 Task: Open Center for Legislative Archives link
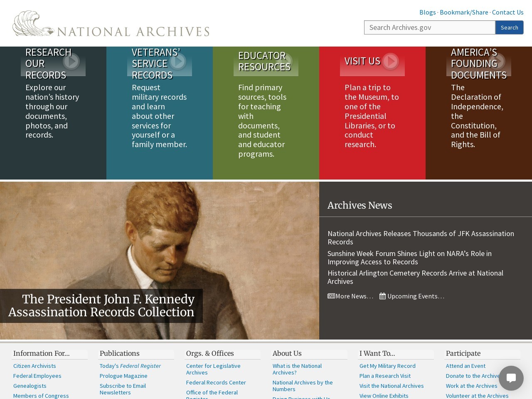213,369
